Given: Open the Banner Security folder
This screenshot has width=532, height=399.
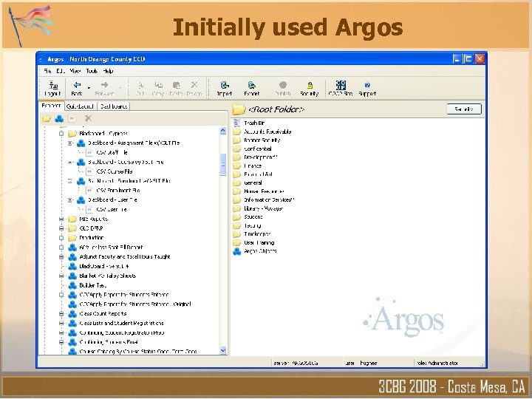Looking at the screenshot, I should [262, 140].
